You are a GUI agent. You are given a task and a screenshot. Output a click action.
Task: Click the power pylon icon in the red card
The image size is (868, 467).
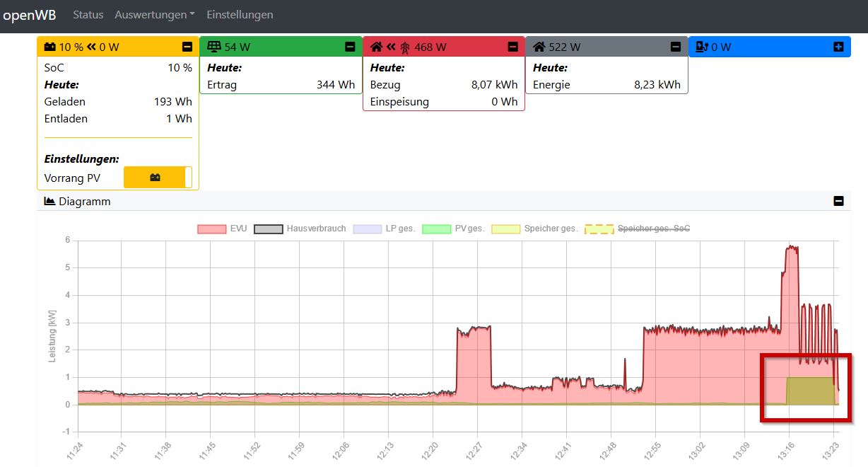pyautogui.click(x=405, y=47)
